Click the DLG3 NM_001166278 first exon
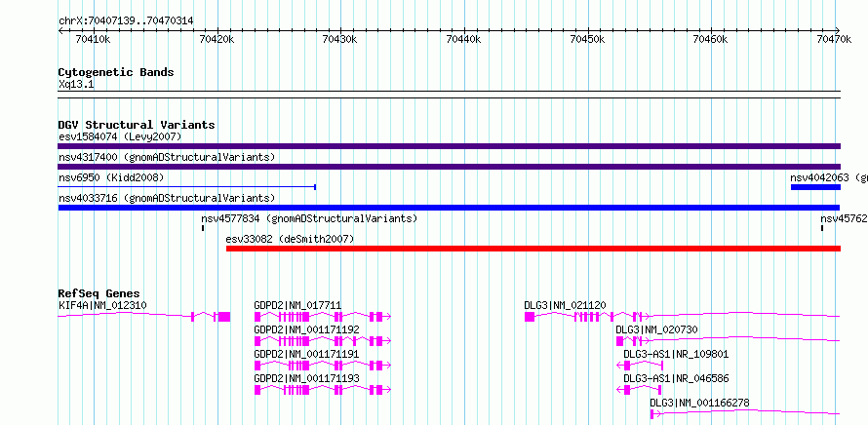 point(652,414)
